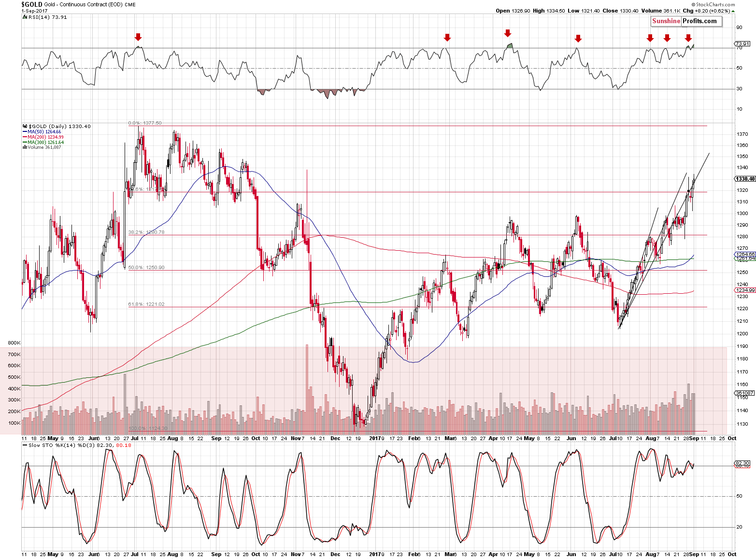This screenshot has height=559, width=756.
Task: Click the 61.8%: 1221.02 Fibonacci label
Action: [x=146, y=304]
